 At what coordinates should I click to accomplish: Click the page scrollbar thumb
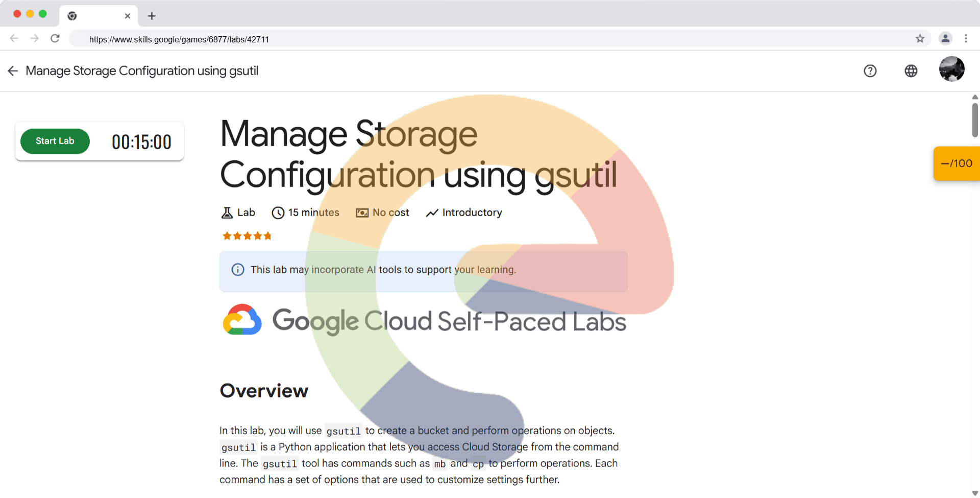coord(975,120)
